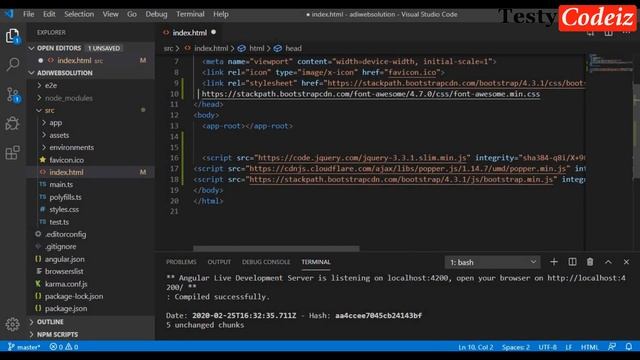Viewport: 640px width, 360px height.
Task: Open the Debug view icon
Action: coord(12,123)
